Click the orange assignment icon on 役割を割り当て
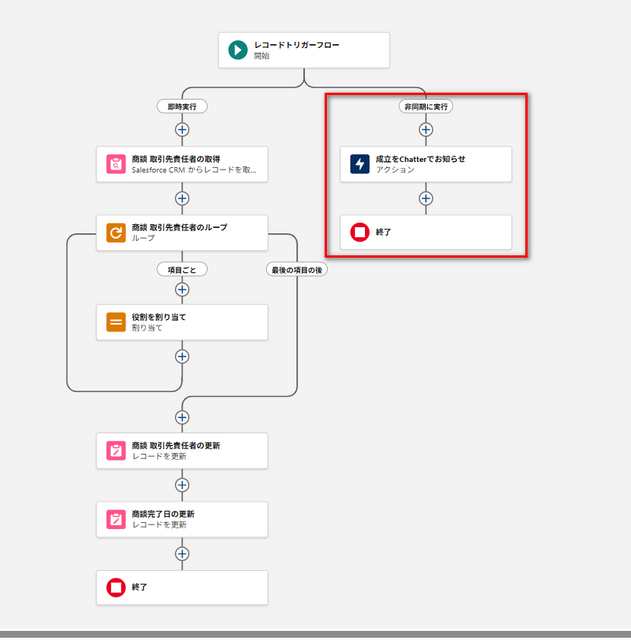 [116, 322]
